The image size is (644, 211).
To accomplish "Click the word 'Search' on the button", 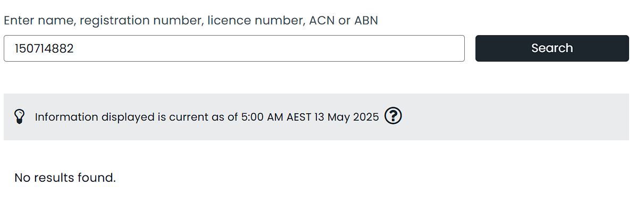I will [552, 48].
